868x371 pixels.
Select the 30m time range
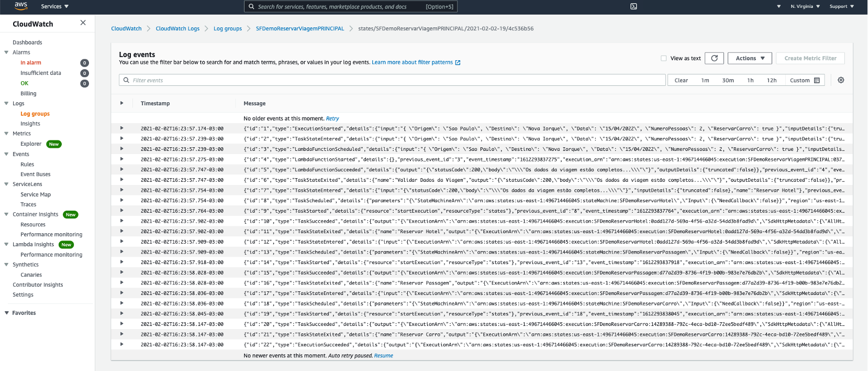pos(728,80)
